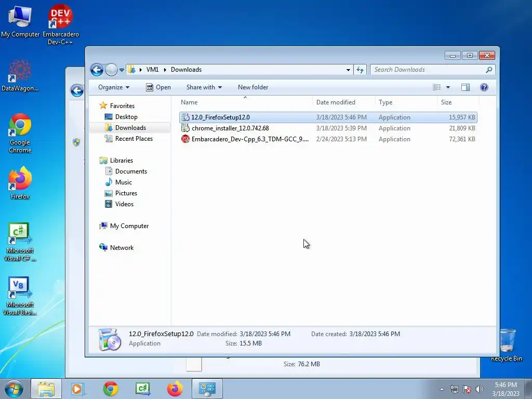Open Visual C# from taskbar
This screenshot has width=532, height=399.
click(x=143, y=389)
